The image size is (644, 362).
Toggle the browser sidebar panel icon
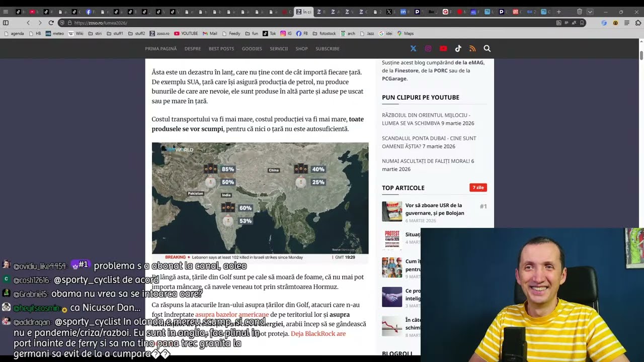point(6,23)
